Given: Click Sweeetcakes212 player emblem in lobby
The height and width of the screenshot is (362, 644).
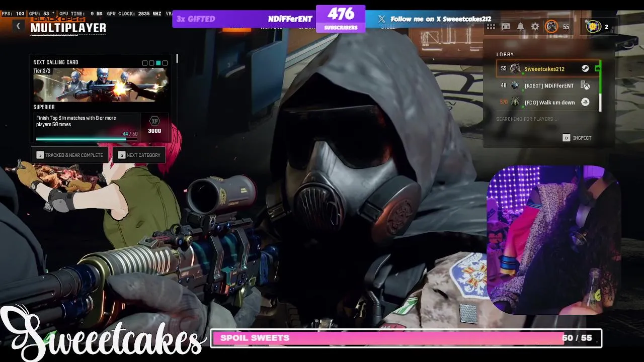Looking at the screenshot, I should pos(515,69).
